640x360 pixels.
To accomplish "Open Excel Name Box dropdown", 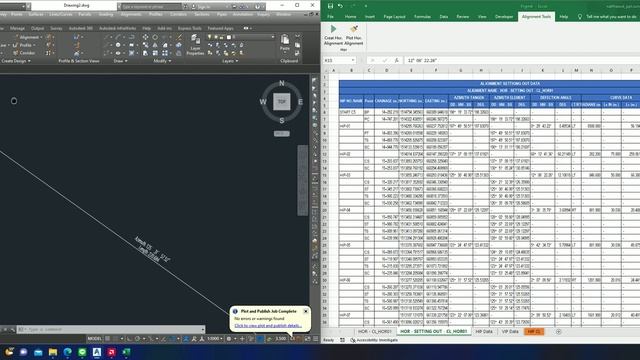I will click(x=352, y=60).
